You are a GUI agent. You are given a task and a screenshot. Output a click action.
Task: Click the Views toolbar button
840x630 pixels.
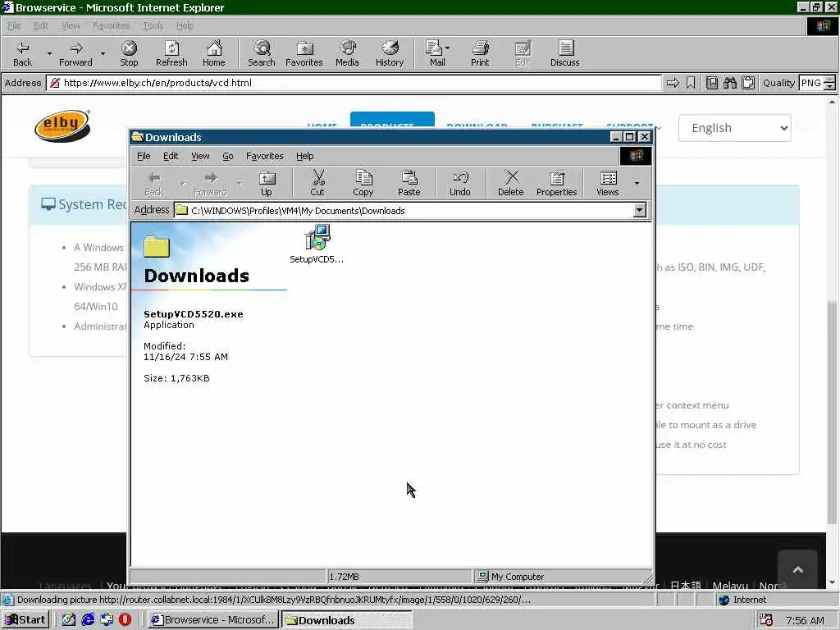[608, 183]
